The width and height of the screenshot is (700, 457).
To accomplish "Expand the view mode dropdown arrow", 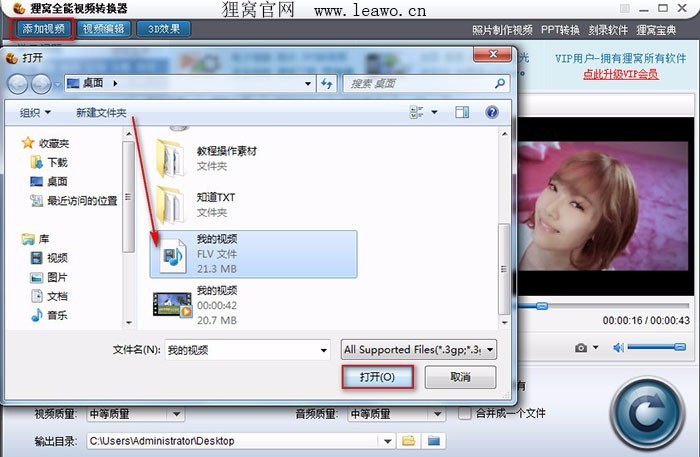I will click(434, 112).
